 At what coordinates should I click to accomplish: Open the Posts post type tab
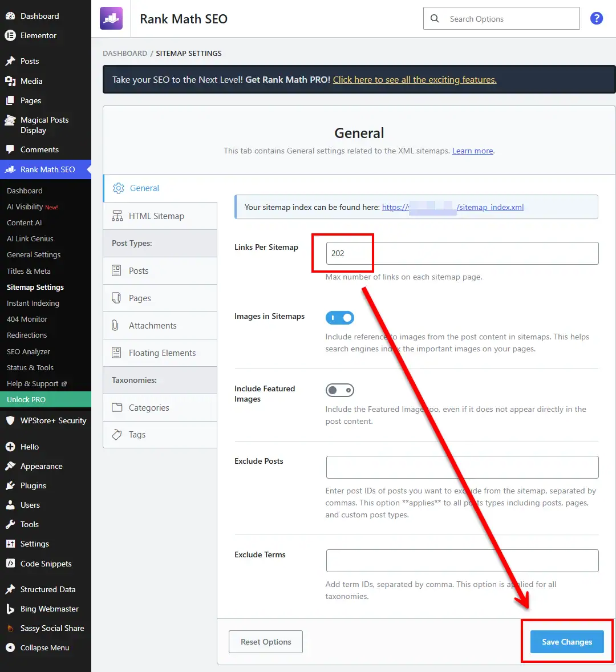click(160, 271)
